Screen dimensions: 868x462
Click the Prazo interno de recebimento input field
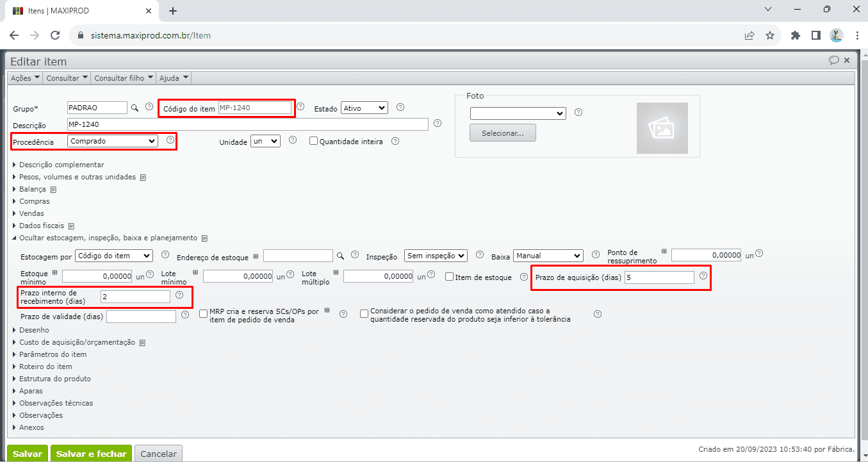click(135, 297)
